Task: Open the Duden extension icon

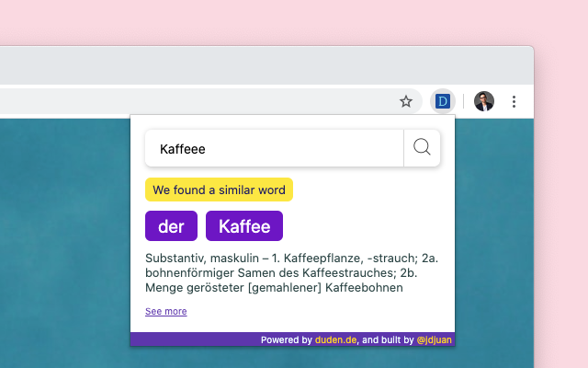Action: click(x=443, y=101)
